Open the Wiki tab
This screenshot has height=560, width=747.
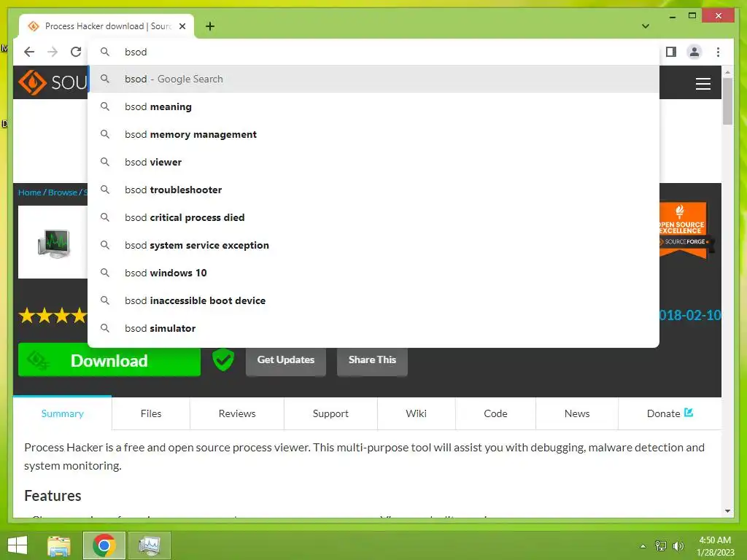pyautogui.click(x=416, y=413)
